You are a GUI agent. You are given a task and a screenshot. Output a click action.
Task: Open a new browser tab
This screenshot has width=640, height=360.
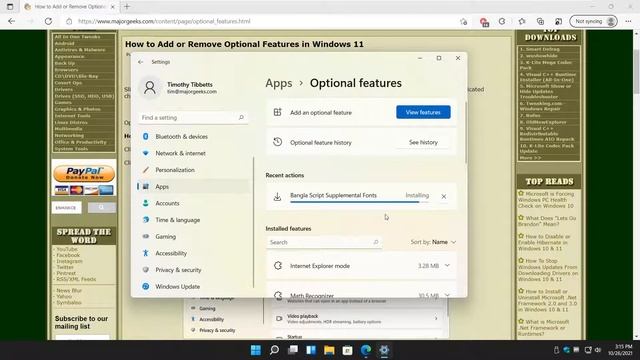point(127,7)
